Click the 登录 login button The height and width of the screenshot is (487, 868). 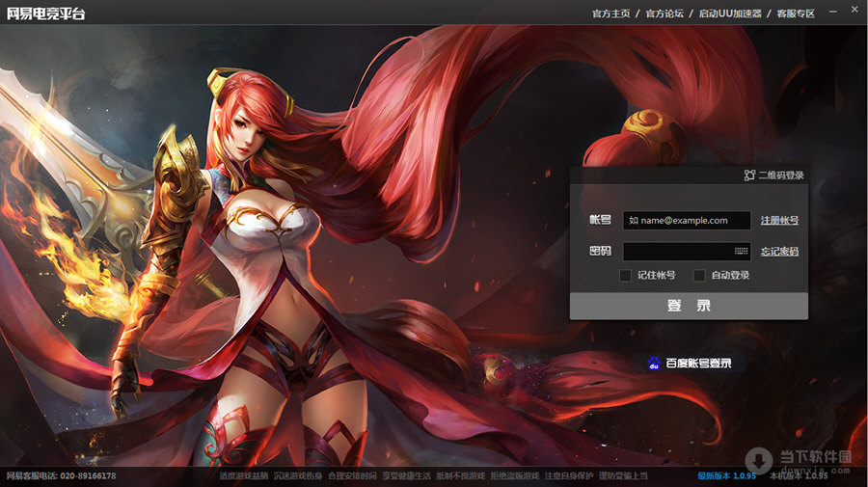point(689,306)
